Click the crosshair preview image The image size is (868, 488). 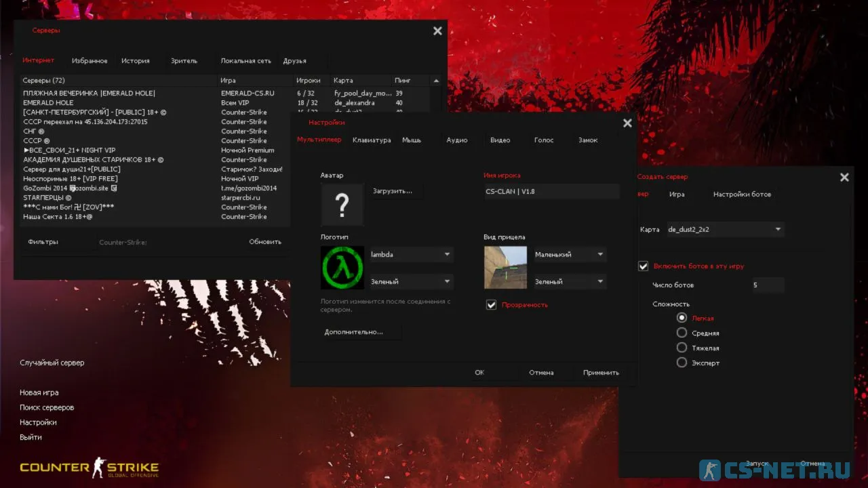coord(505,268)
